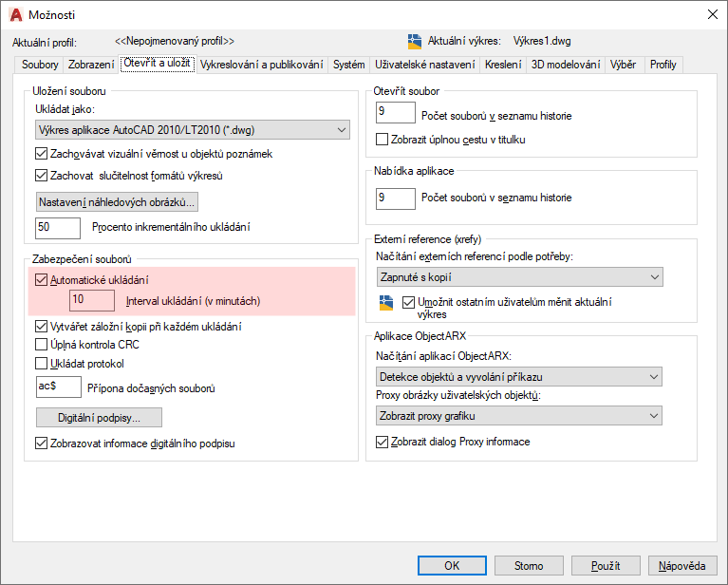728x585 pixels.
Task: Click the Procento inkrementálního ukládání field
Action: pos(58,228)
